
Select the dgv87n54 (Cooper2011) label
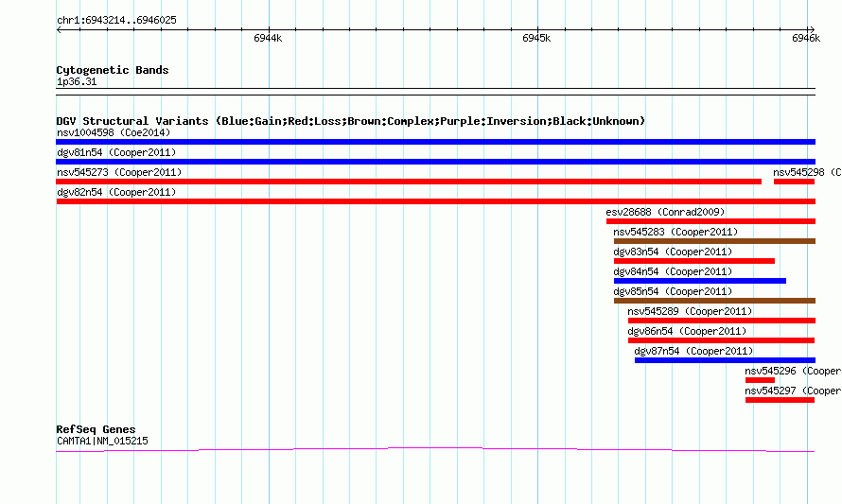693,351
